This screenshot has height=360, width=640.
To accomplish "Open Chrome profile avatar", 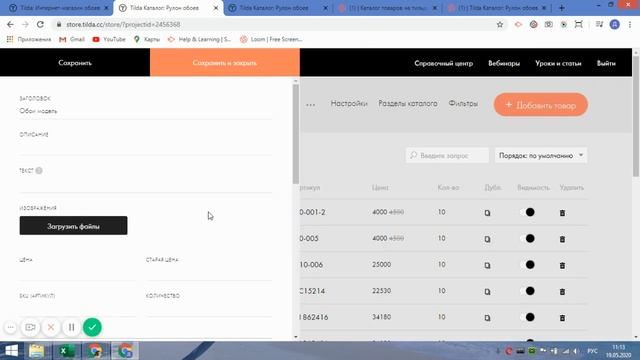I will [x=615, y=24].
